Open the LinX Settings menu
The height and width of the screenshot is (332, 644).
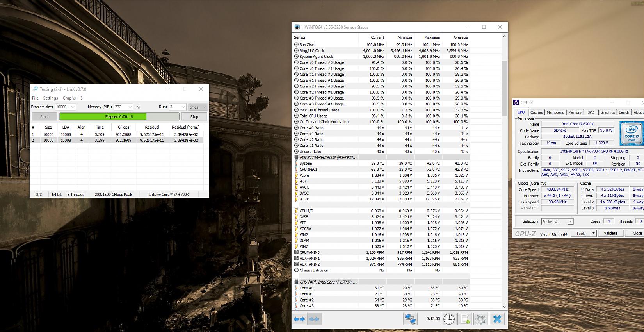[50, 98]
